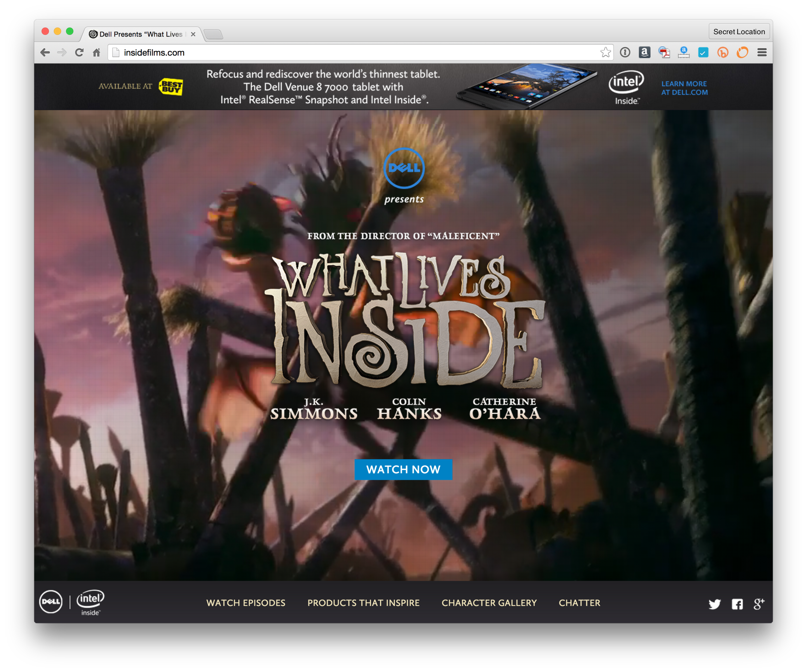Click 'FROM THE DIRECTOR OF "MALEFICENT"' text
This screenshot has width=807, height=672.
point(403,236)
